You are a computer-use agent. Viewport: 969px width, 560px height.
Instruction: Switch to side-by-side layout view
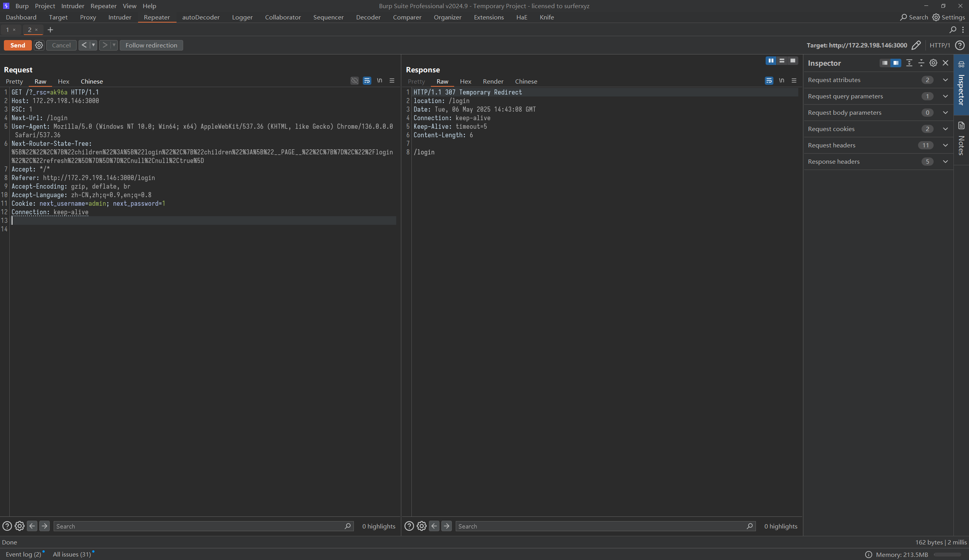click(x=771, y=61)
